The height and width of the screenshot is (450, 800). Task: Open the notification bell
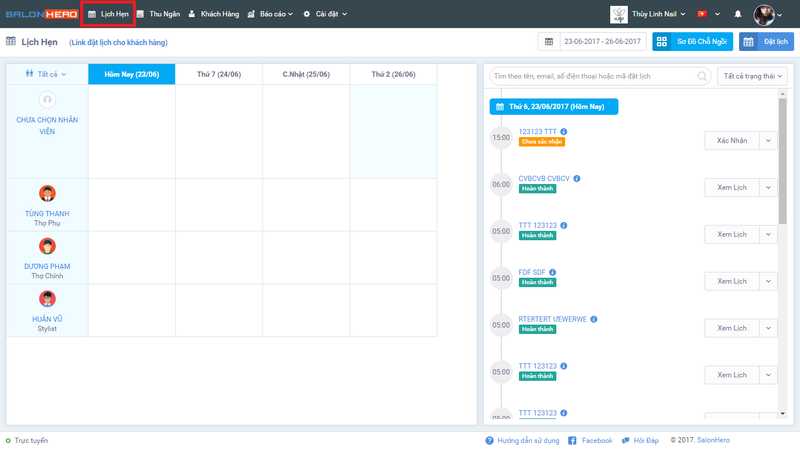(738, 14)
